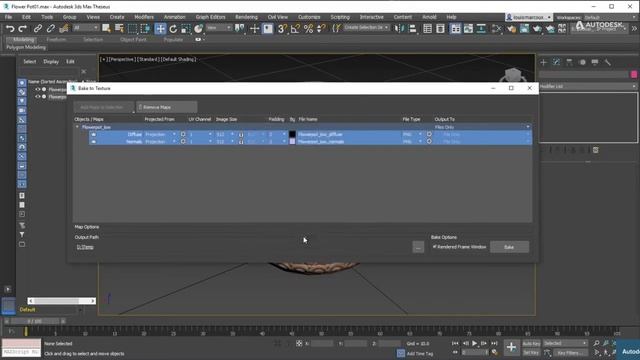Toggle visibility eye of second Flowerpot object
The height and width of the screenshot is (360, 640).
coord(38,97)
